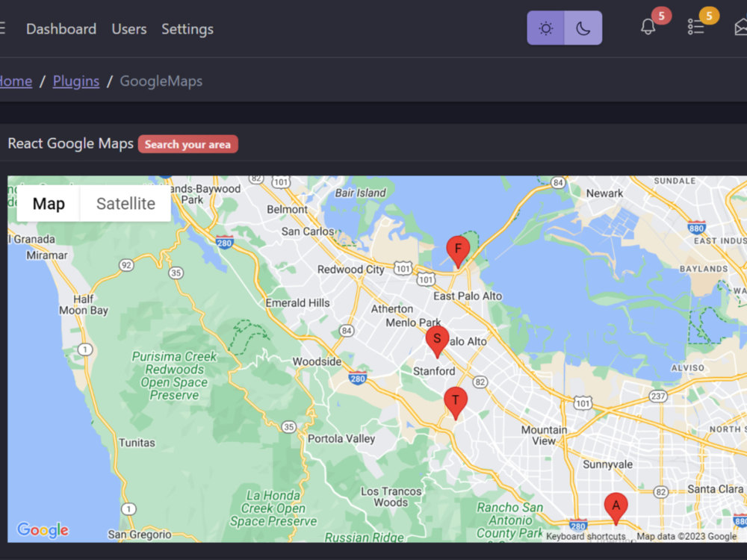Open task list icon with badge
The height and width of the screenshot is (560, 747).
695,27
